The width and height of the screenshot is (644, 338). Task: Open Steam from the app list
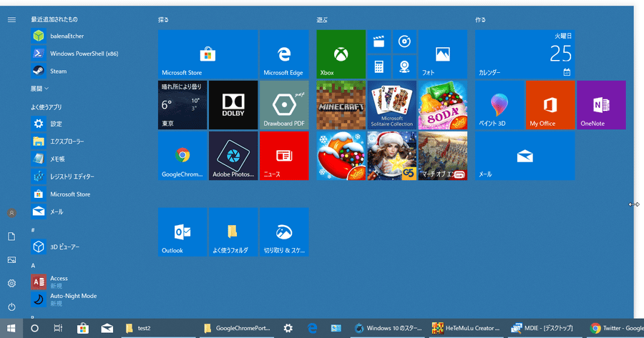[x=88, y=71]
